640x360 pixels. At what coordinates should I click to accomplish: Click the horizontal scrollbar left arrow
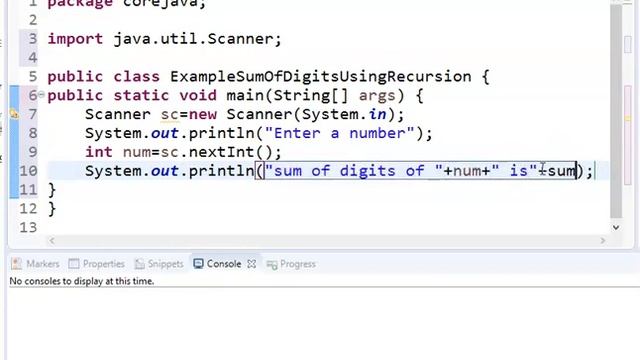pos(52,241)
